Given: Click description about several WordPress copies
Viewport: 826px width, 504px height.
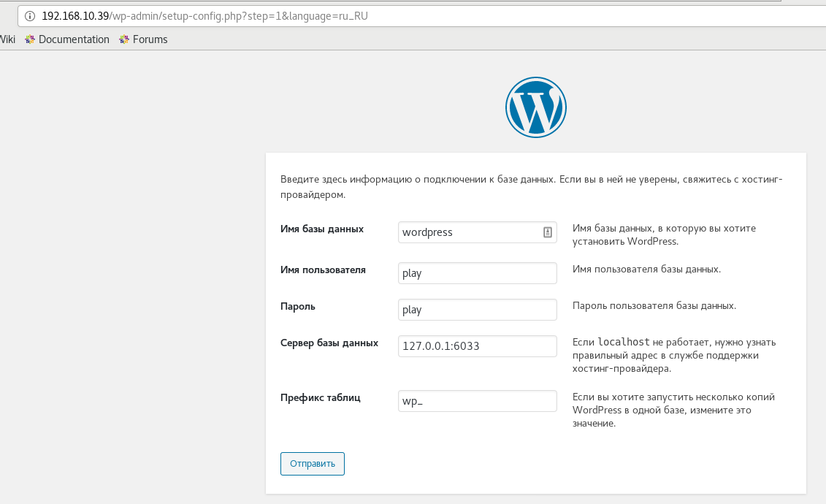Looking at the screenshot, I should pyautogui.click(x=674, y=411).
